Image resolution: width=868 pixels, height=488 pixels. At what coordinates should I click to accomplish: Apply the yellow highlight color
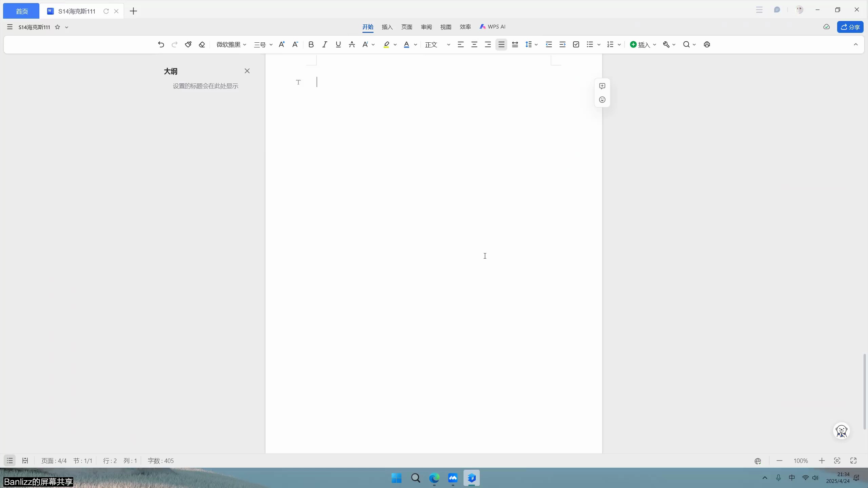tap(386, 44)
